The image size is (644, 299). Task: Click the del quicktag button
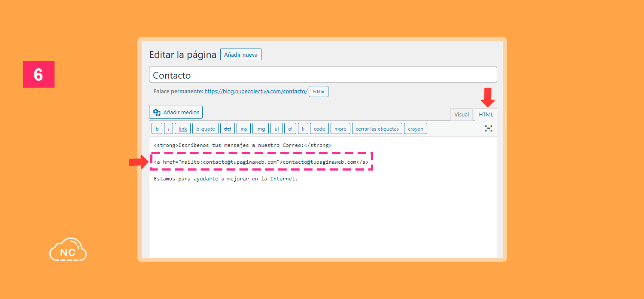(x=228, y=128)
